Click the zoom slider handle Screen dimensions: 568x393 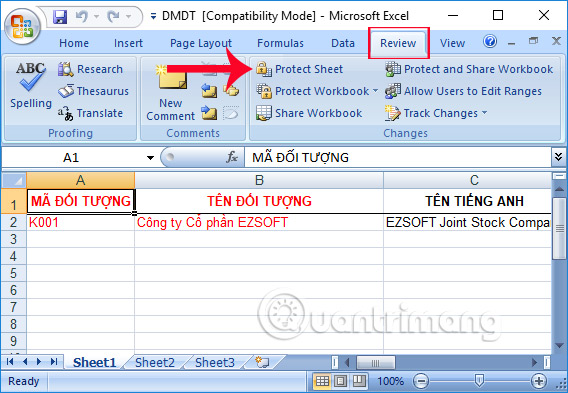(x=479, y=380)
